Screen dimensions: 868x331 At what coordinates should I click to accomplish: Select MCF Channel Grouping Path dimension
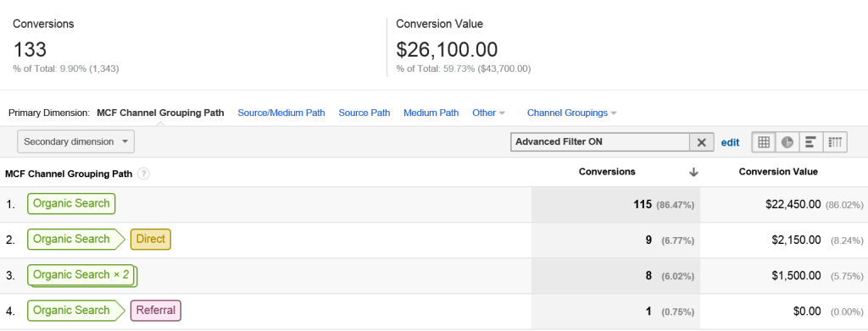(x=160, y=113)
